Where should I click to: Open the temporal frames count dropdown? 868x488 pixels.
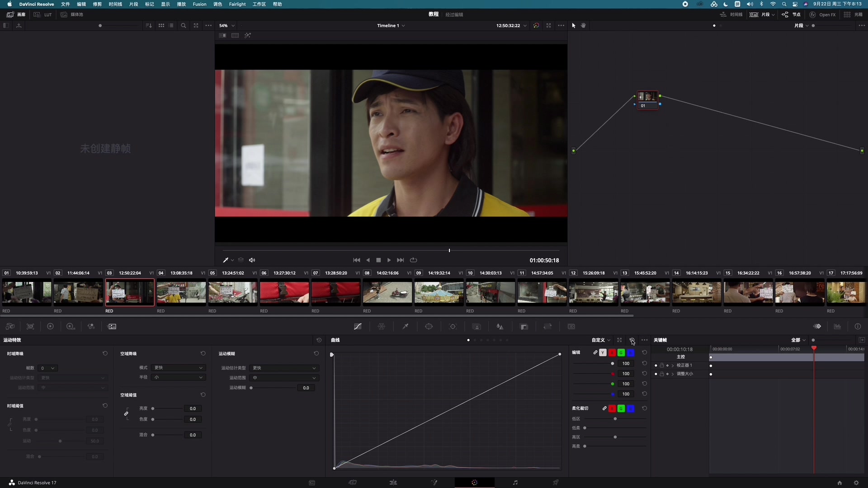pyautogui.click(x=47, y=368)
